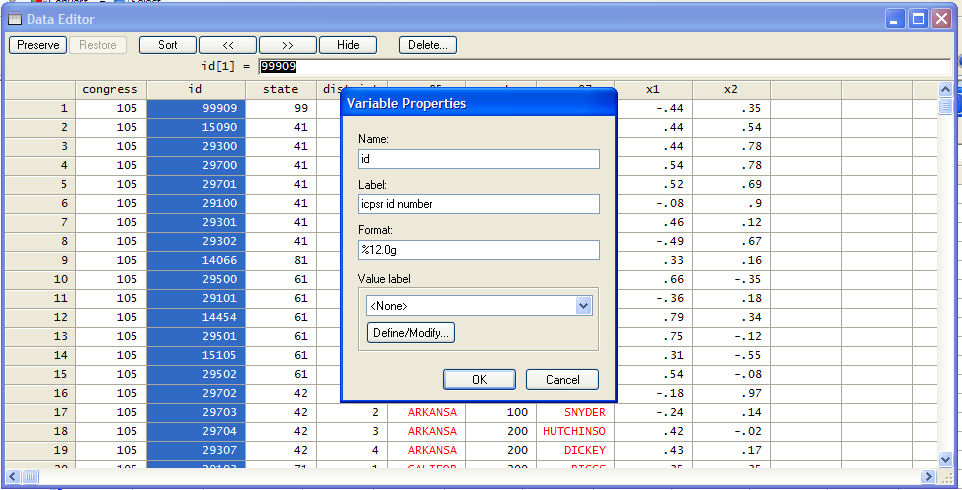Screen dimensions: 962x490
Task: Click Define/Modify... button
Action: point(410,333)
